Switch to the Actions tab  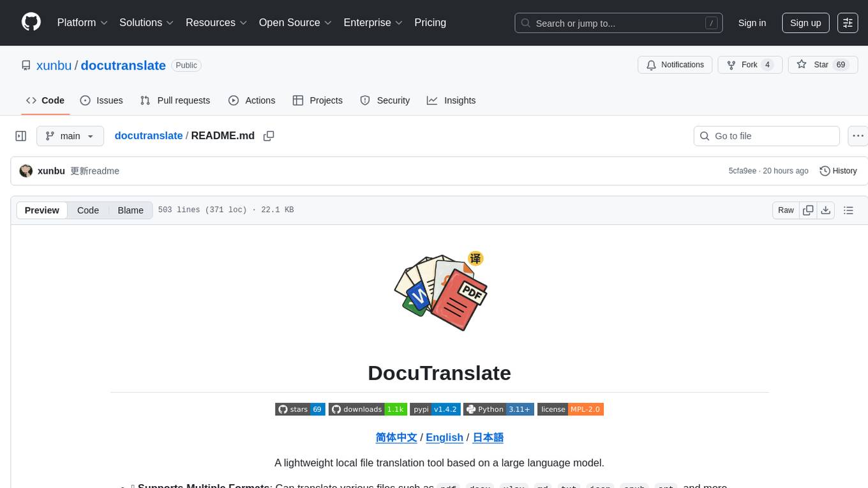251,100
